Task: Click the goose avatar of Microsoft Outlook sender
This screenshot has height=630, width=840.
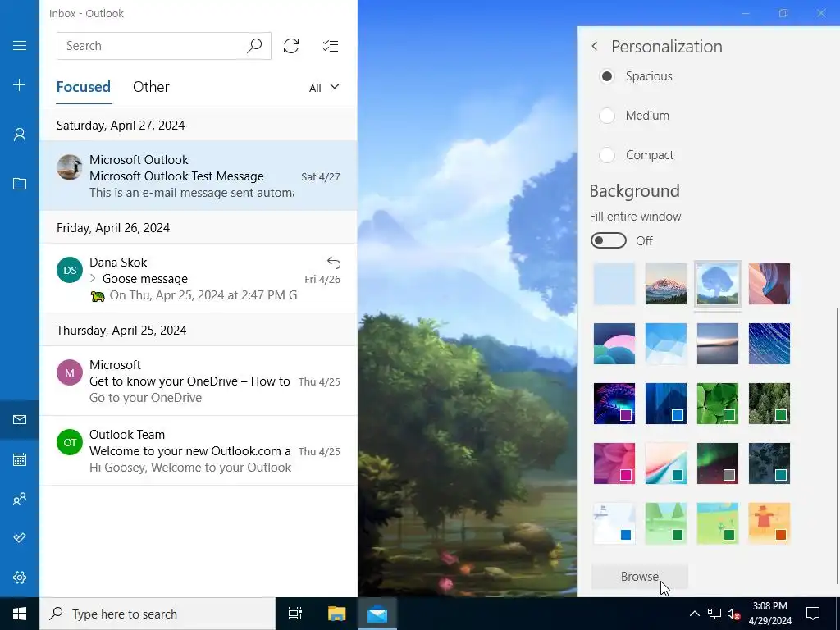Action: pyautogui.click(x=70, y=167)
